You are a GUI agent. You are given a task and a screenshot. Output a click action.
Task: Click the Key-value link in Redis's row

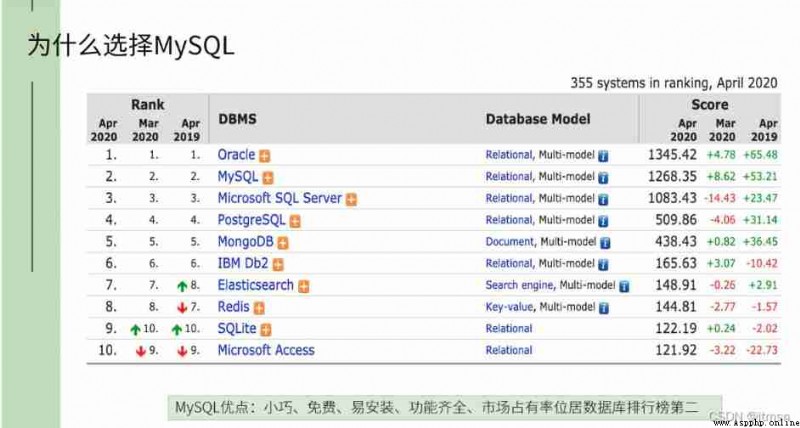[x=509, y=307]
